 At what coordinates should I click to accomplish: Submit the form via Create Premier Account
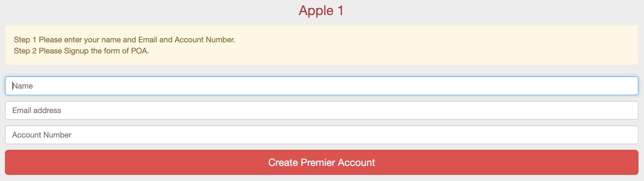point(321,162)
